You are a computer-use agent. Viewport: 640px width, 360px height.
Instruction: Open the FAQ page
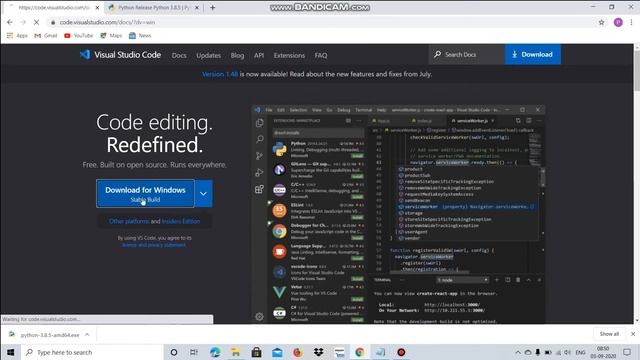321,55
